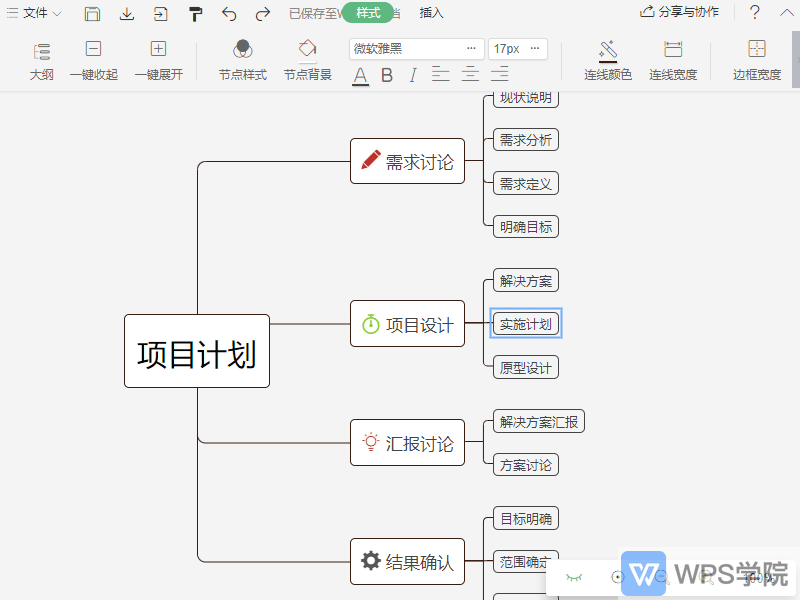The width and height of the screenshot is (800, 600).
Task: Click 分享与协作 button
Action: point(680,12)
